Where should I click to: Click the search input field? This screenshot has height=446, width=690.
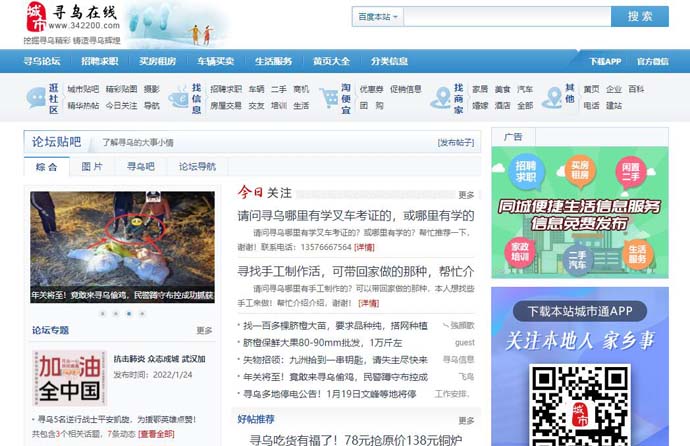tap(507, 17)
